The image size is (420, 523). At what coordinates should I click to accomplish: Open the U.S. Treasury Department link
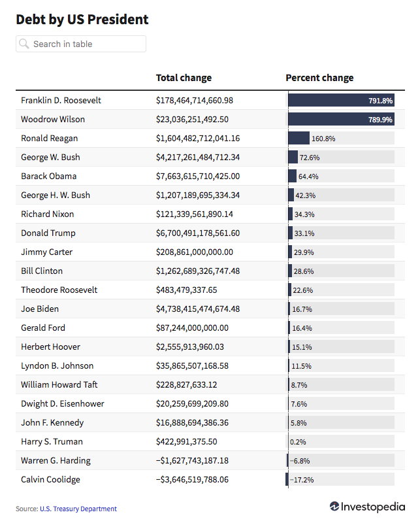pyautogui.click(x=78, y=509)
